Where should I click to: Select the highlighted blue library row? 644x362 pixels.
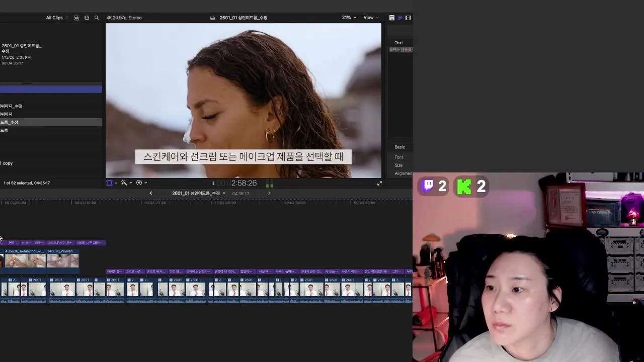(x=51, y=89)
